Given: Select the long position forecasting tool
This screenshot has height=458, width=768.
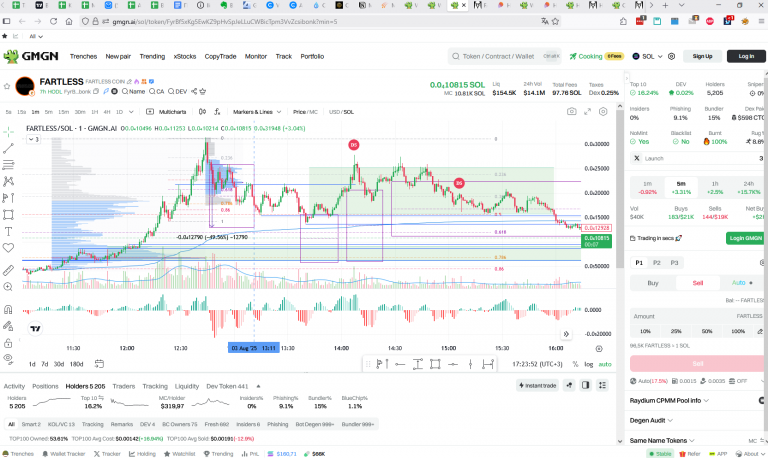Looking at the screenshot, I should (x=8, y=198).
